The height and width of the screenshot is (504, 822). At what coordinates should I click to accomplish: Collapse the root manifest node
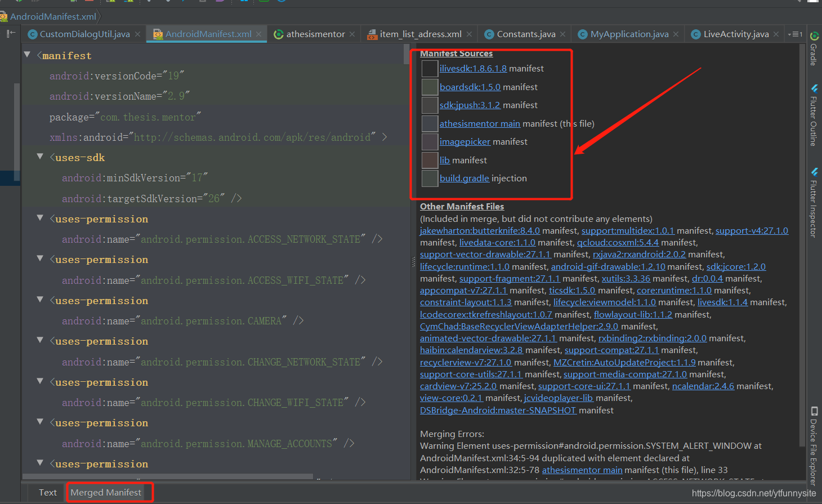[x=27, y=55]
